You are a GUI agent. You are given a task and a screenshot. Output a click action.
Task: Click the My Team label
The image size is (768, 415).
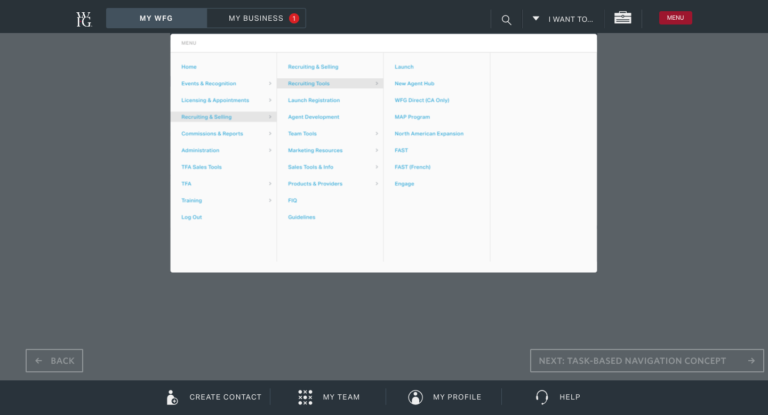point(341,397)
